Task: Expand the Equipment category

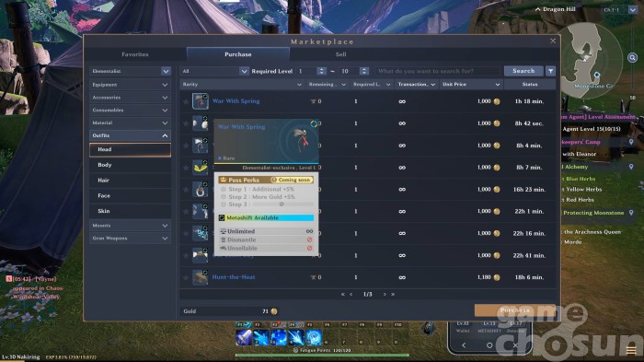Action: [x=130, y=85]
